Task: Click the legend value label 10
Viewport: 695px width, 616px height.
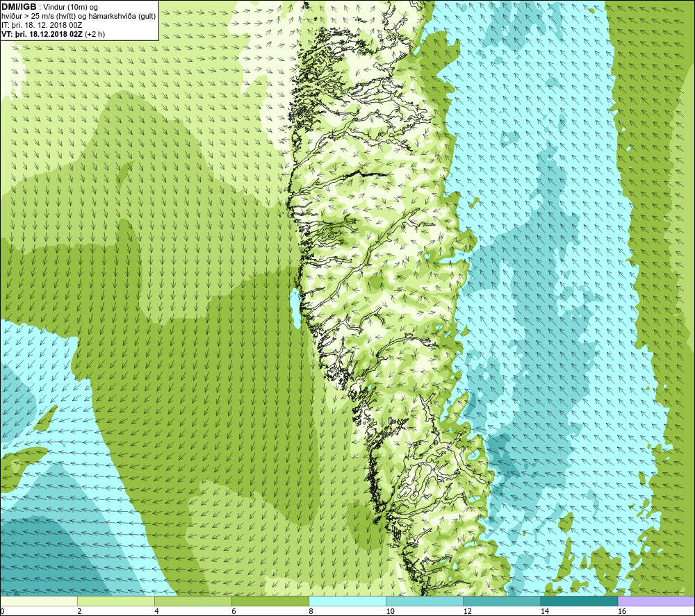Action: [x=390, y=612]
